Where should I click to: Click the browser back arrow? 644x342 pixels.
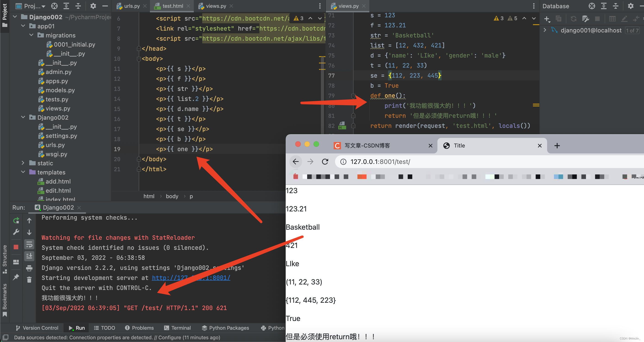(x=296, y=162)
